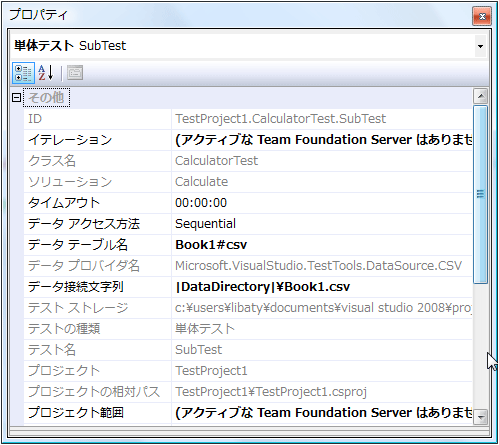Click the scrollbar down arrow

click(480, 417)
